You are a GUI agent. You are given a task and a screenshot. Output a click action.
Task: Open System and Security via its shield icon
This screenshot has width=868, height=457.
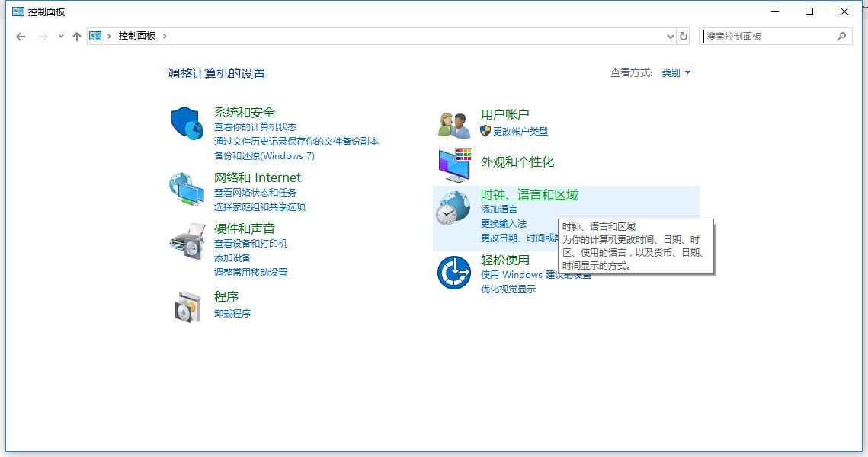(187, 122)
